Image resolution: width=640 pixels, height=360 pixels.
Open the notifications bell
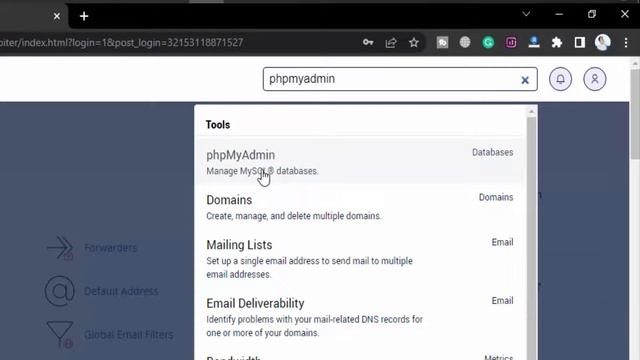560,79
